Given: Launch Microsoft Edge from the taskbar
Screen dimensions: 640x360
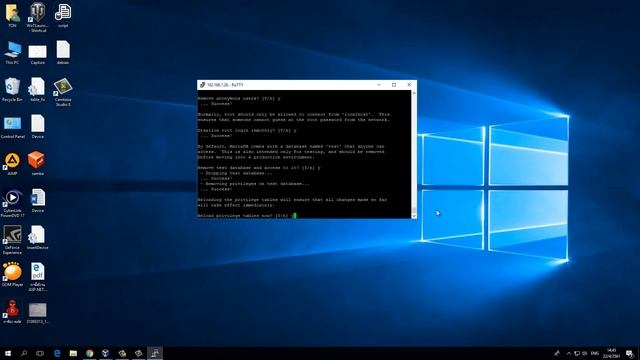Looking at the screenshot, I should [57, 353].
